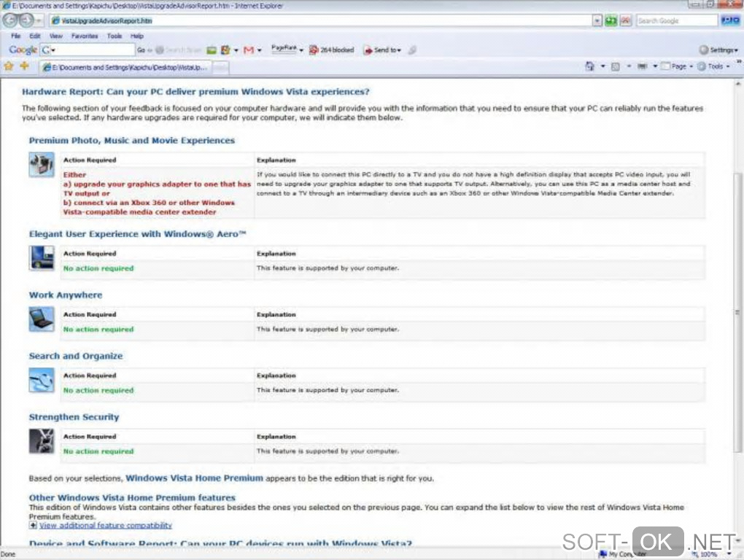This screenshot has width=744, height=560.
Task: Expand View additional feature compatibility plus box
Action: 33,525
